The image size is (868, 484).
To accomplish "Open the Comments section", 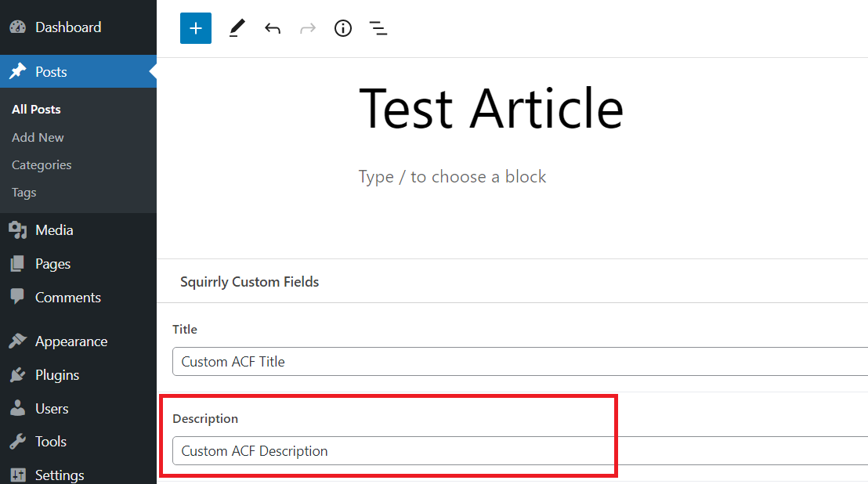I will point(67,297).
